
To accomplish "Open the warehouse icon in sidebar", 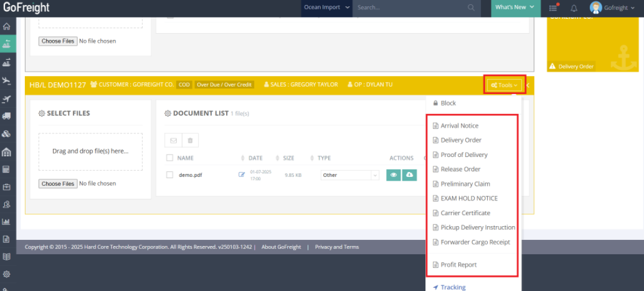I will pyautogui.click(x=7, y=152).
